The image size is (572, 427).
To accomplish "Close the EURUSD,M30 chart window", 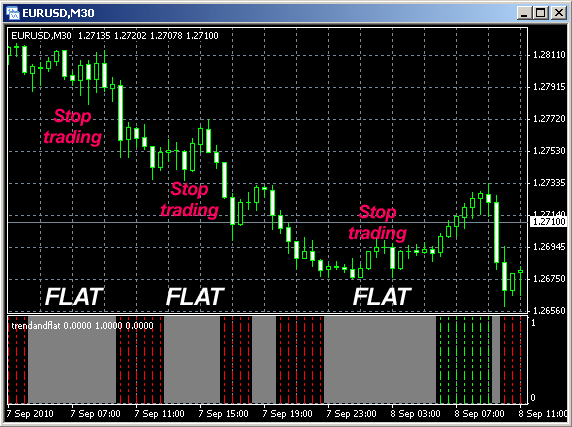I will point(559,13).
